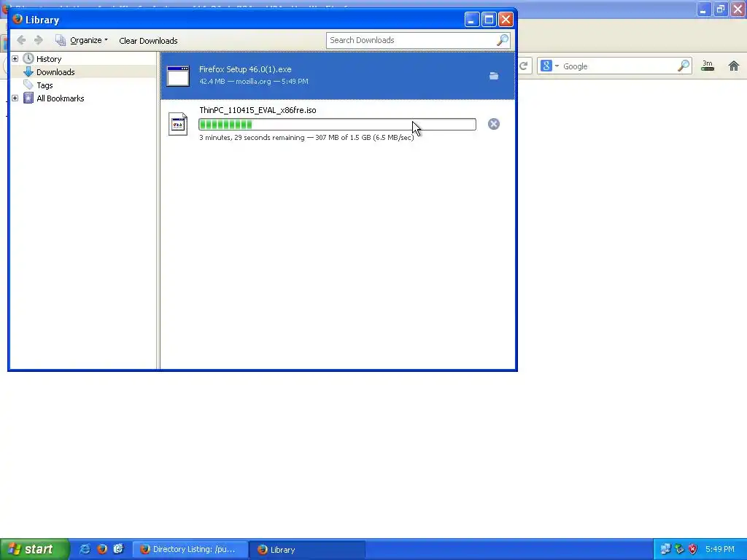The image size is (747, 560).
Task: Click the History clock icon
Action: 28,58
